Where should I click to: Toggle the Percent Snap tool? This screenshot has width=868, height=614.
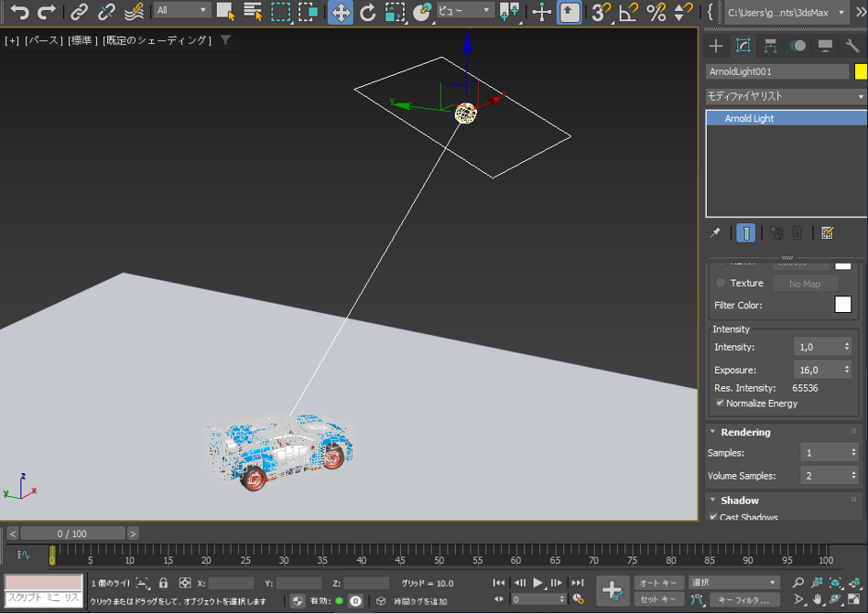(x=656, y=12)
